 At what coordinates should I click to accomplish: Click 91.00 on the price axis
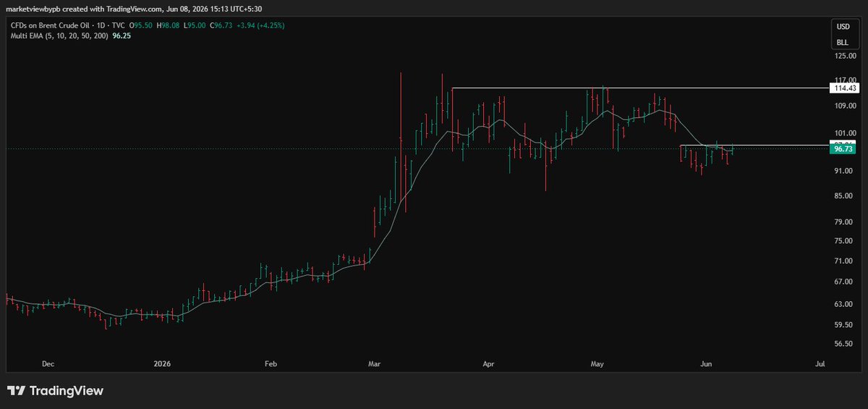(845, 171)
